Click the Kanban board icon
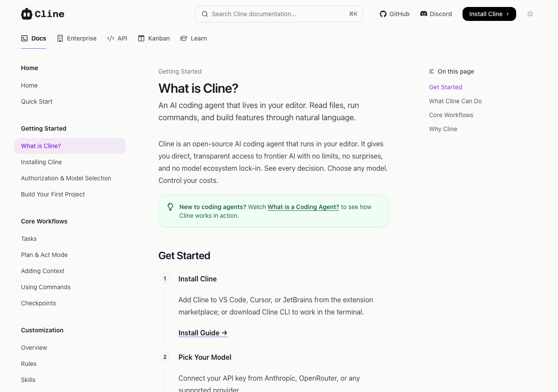 141,38
